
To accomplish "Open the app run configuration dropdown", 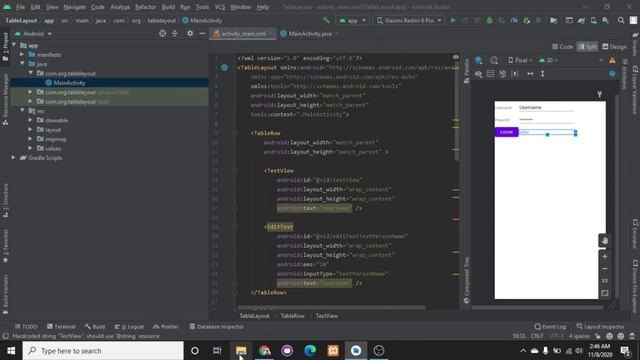I will click(x=351, y=20).
